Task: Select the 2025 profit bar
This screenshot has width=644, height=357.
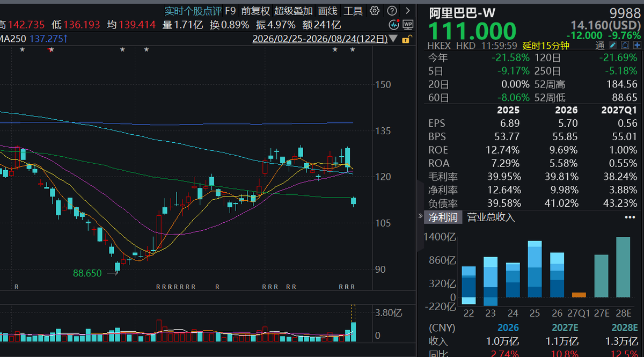Action: (x=535, y=269)
